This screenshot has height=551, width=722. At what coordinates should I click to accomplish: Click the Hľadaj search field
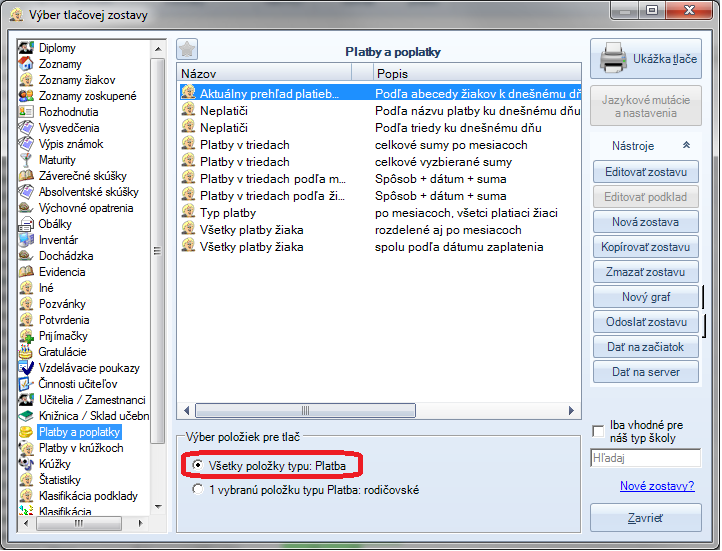pos(646,458)
